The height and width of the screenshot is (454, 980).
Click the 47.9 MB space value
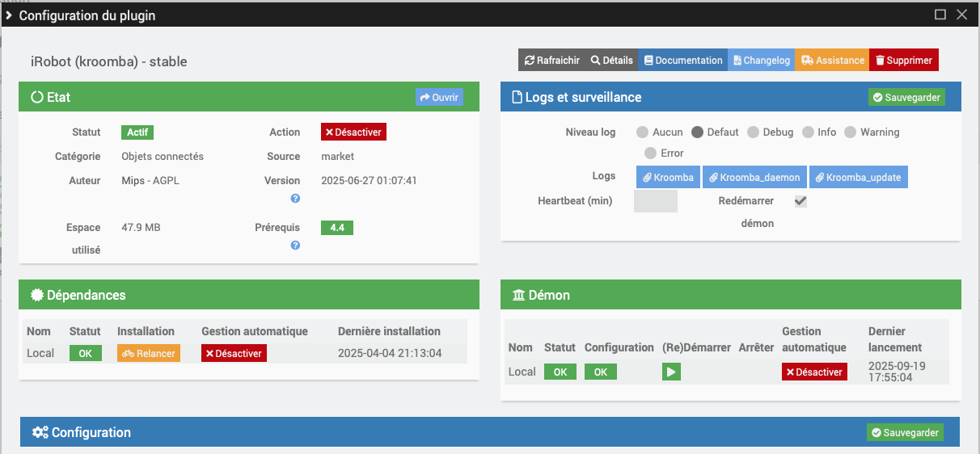pos(141,227)
